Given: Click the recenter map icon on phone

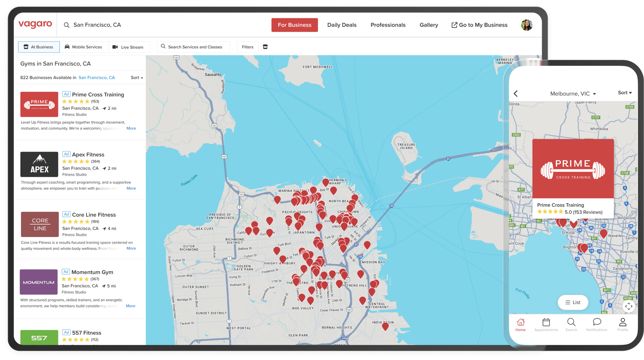Looking at the screenshot, I should click(629, 306).
